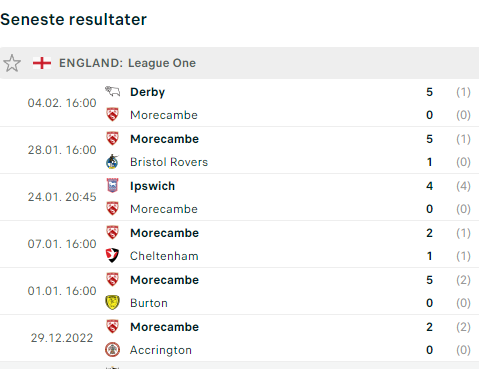Screen dimensions: 479x369
Task: Click the Bristol Rovers team name
Action: [x=169, y=162]
